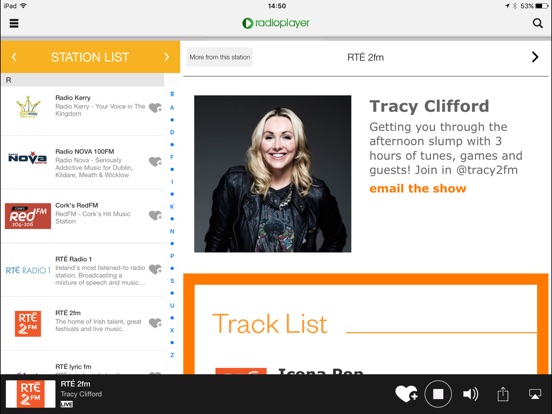Viewport: 552px width, 414px height.
Task: Open Radio NOVA 100FM station title
Action: pyautogui.click(x=85, y=151)
